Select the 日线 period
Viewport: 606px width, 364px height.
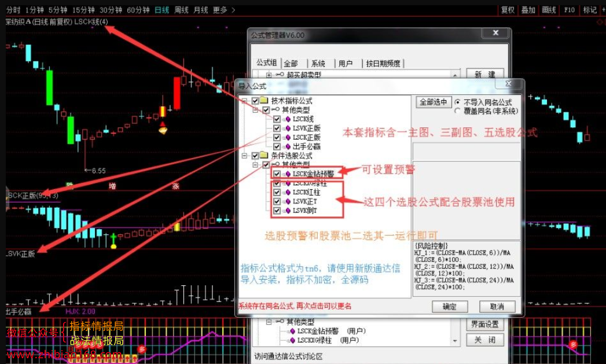[x=162, y=10]
